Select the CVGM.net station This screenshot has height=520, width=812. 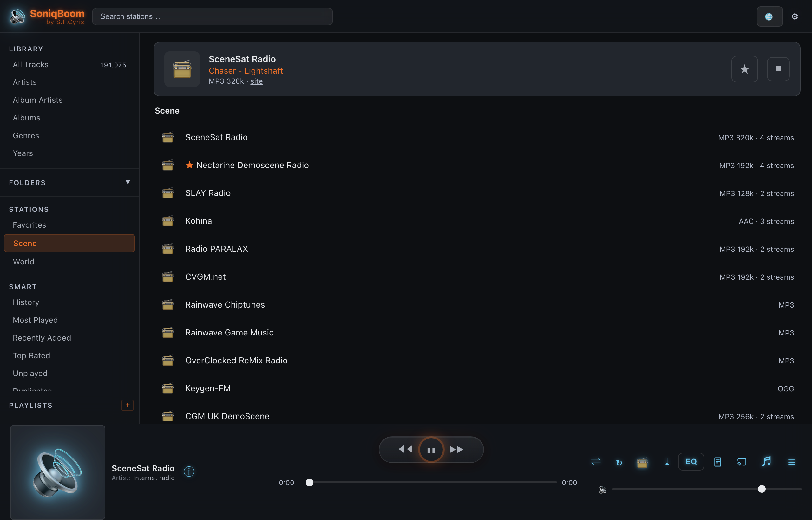(x=477, y=277)
